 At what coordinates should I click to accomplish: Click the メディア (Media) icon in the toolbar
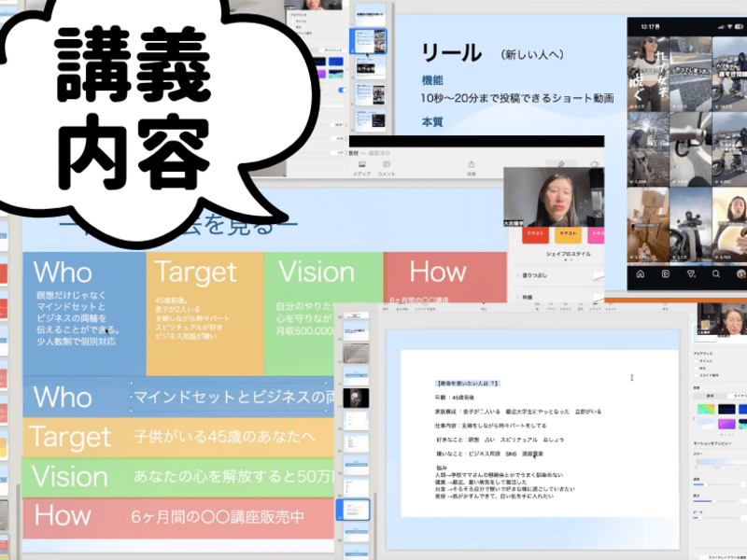coord(360,166)
